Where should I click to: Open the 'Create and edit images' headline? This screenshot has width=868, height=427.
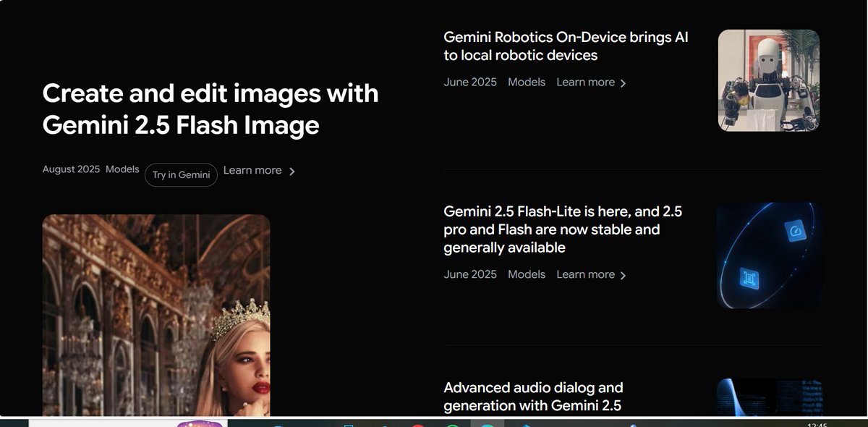[x=210, y=109]
